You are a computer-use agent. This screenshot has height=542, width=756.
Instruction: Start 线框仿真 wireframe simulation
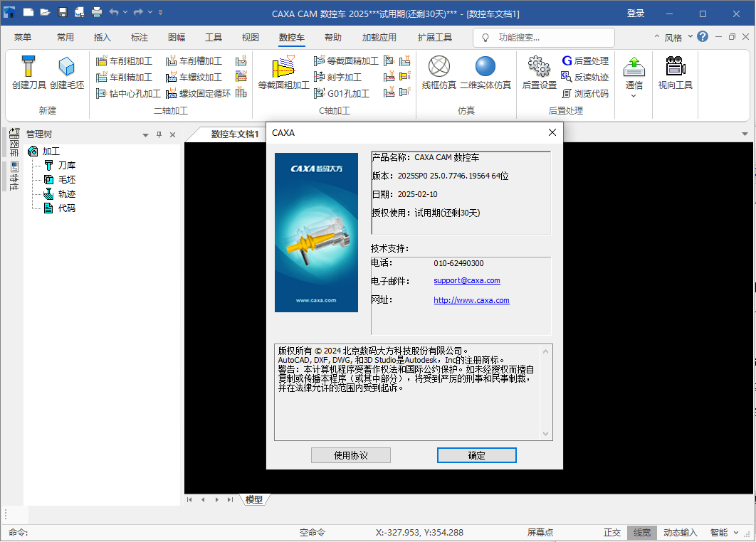(x=439, y=73)
